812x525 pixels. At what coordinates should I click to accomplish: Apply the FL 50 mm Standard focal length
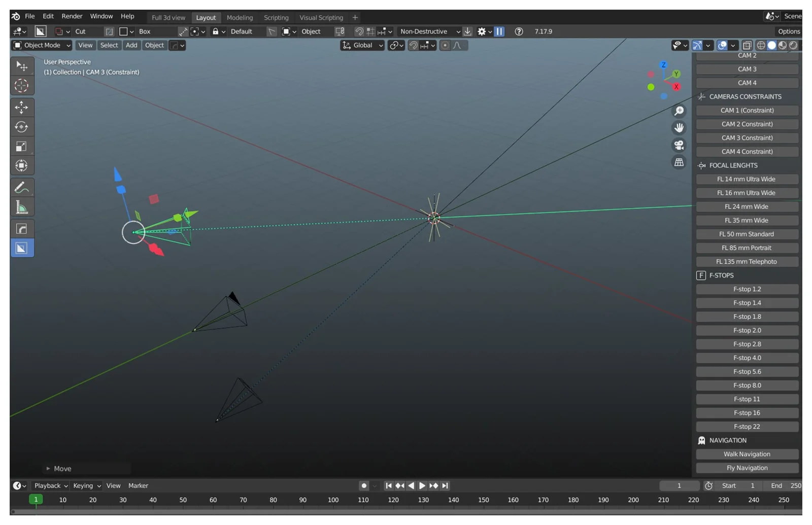pyautogui.click(x=747, y=234)
